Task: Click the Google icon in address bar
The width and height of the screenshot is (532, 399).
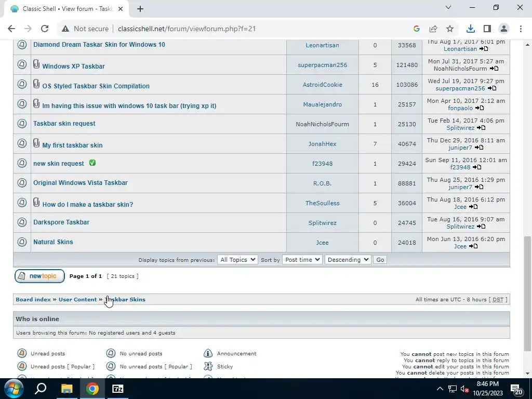Action: pos(417,29)
